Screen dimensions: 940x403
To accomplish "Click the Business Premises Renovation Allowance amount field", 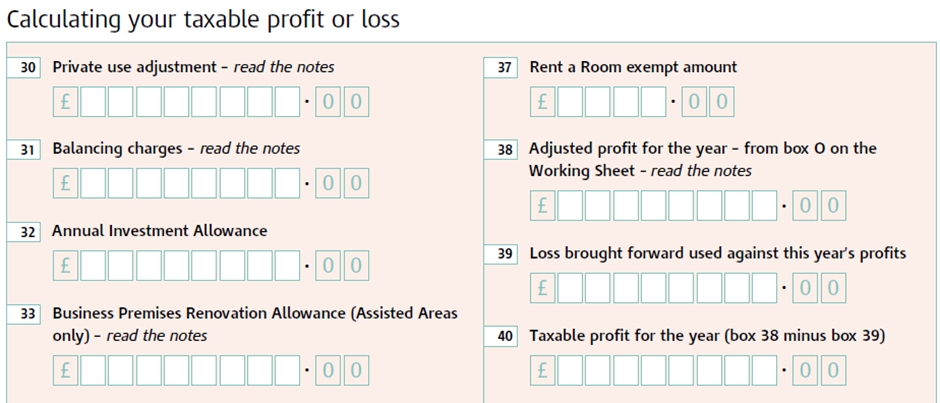I will point(190,370).
